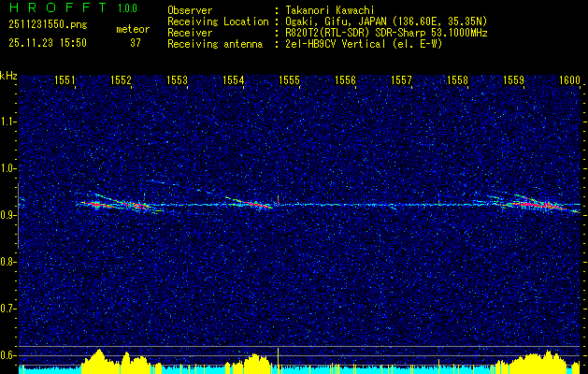Image resolution: width=588 pixels, height=374 pixels.
Task: Click the 1.1 kHz axis label
Action: pyautogui.click(x=8, y=122)
